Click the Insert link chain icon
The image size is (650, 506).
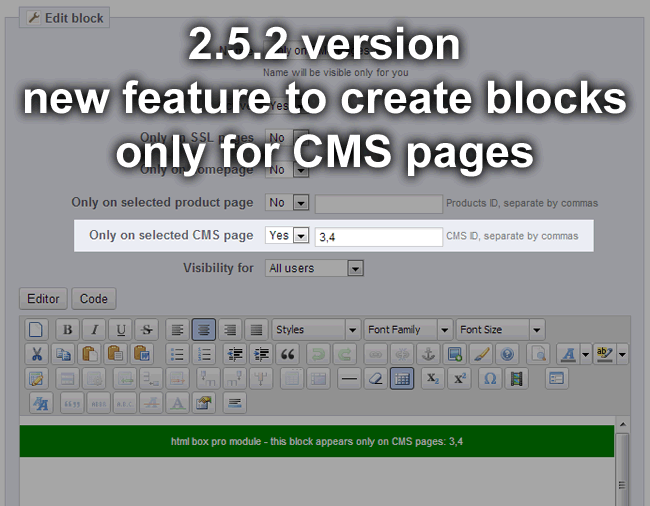[x=376, y=354]
